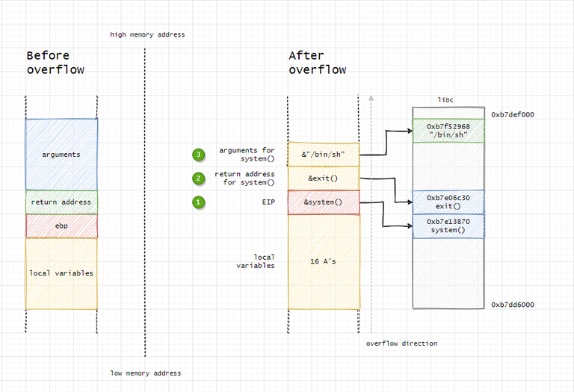Image resolution: width=574 pixels, height=392 pixels.
Task: Select the "low memory address" label
Action: [146, 373]
